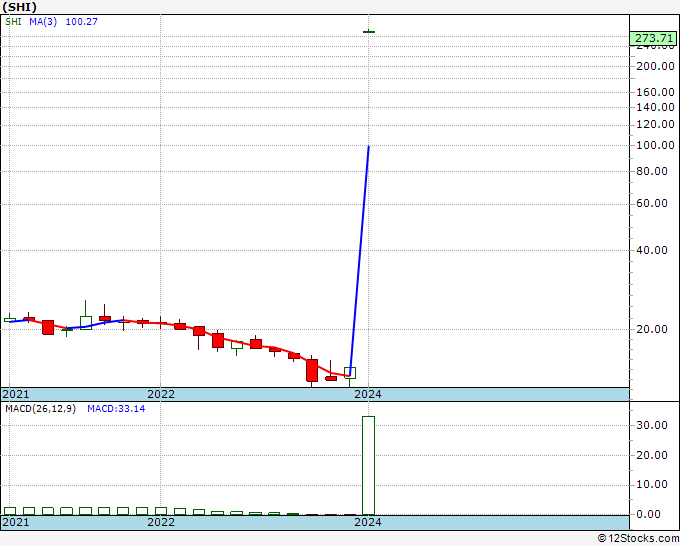Click the 2024 label on price chart axis
The width and height of the screenshot is (680, 546).
(x=368, y=394)
